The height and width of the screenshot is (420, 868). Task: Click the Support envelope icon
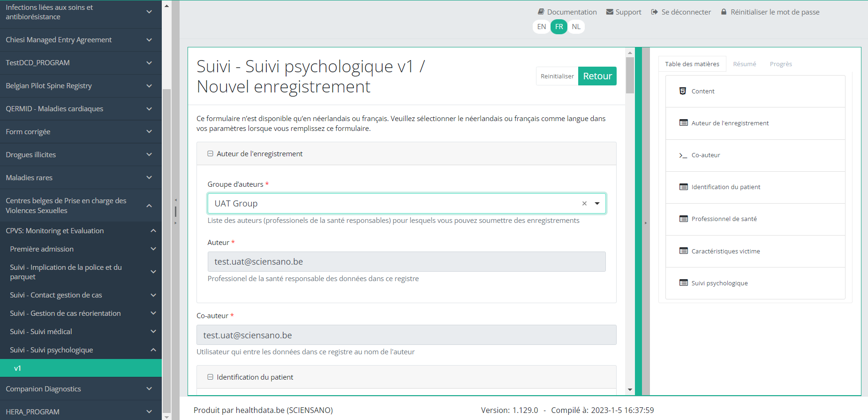pos(610,12)
